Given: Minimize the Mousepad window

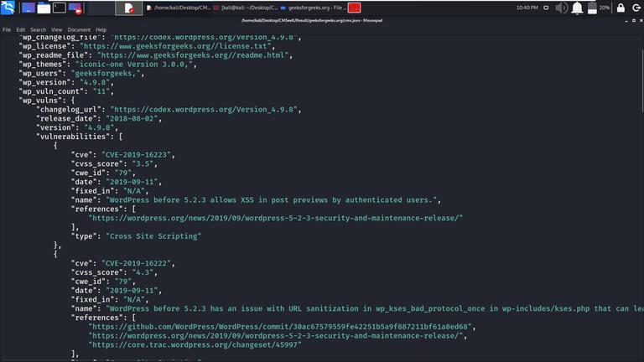Looking at the screenshot, I should (626, 20).
